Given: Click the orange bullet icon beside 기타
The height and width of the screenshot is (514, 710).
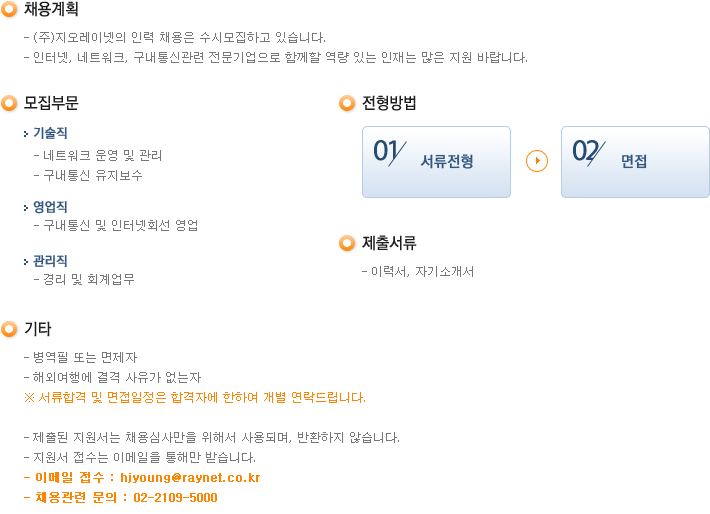Looking at the screenshot, I should 9,329.
